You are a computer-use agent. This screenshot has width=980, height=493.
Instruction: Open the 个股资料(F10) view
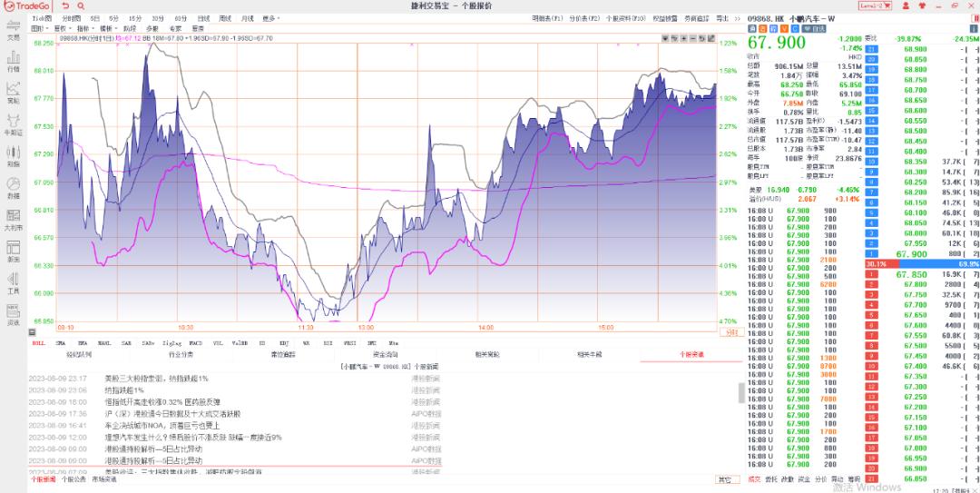[625, 19]
